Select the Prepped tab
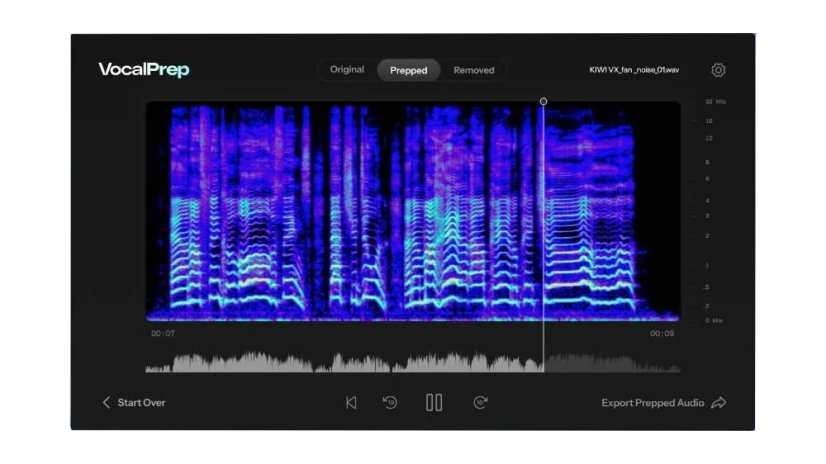This screenshot has width=826, height=464. [x=409, y=70]
